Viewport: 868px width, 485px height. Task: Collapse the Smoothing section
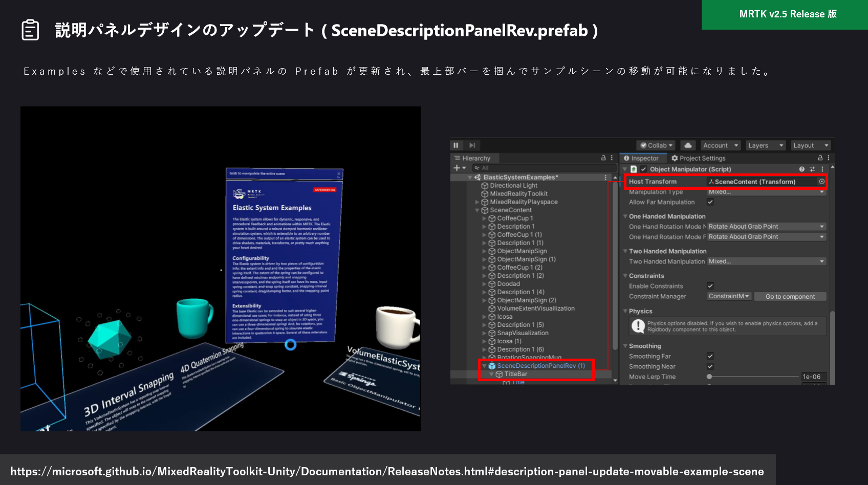coord(625,346)
